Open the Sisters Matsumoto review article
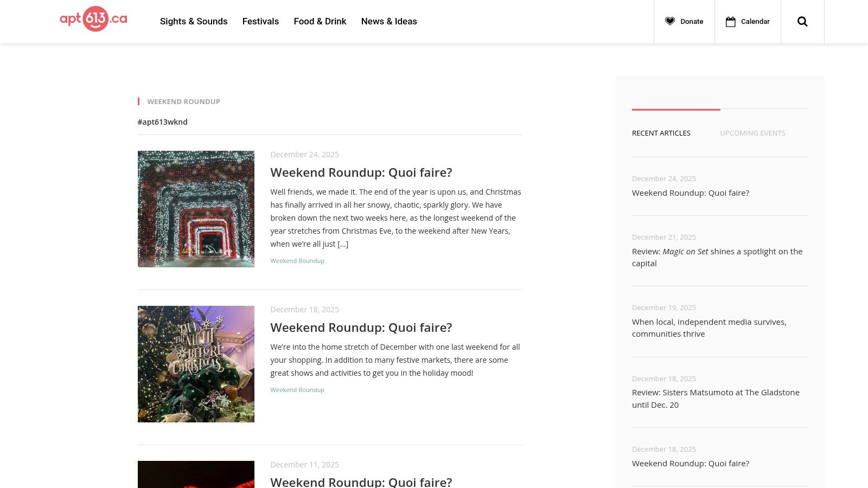 tap(716, 398)
